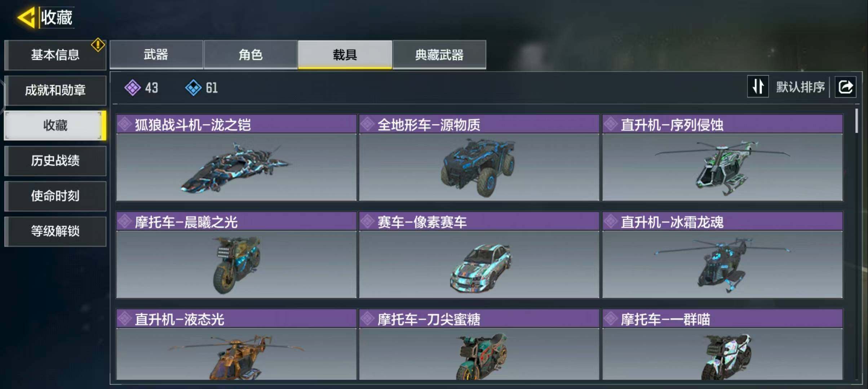Image resolution: width=868 pixels, height=389 pixels.
Task: Click the diamond icon beside 直升机-序列侵蚀
Action: tap(611, 124)
